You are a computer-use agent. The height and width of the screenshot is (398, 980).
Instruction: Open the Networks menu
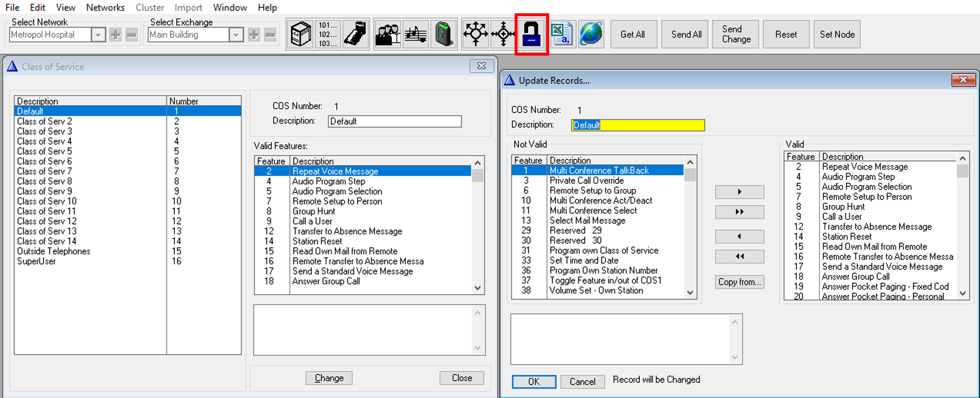click(105, 7)
